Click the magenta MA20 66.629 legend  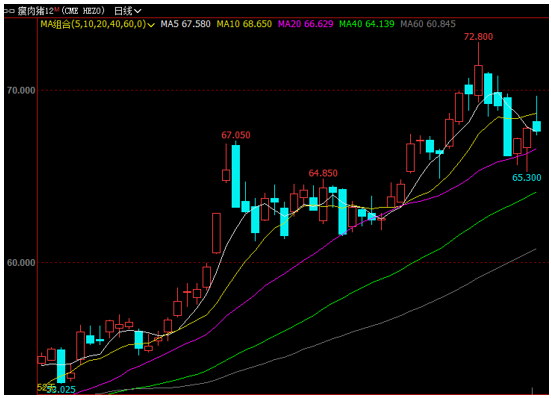pos(305,24)
